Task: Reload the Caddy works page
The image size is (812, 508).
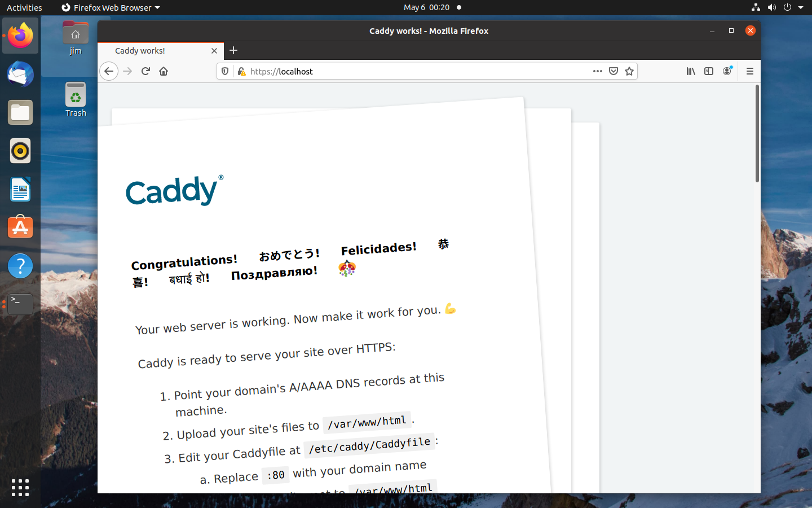Action: 145,71
